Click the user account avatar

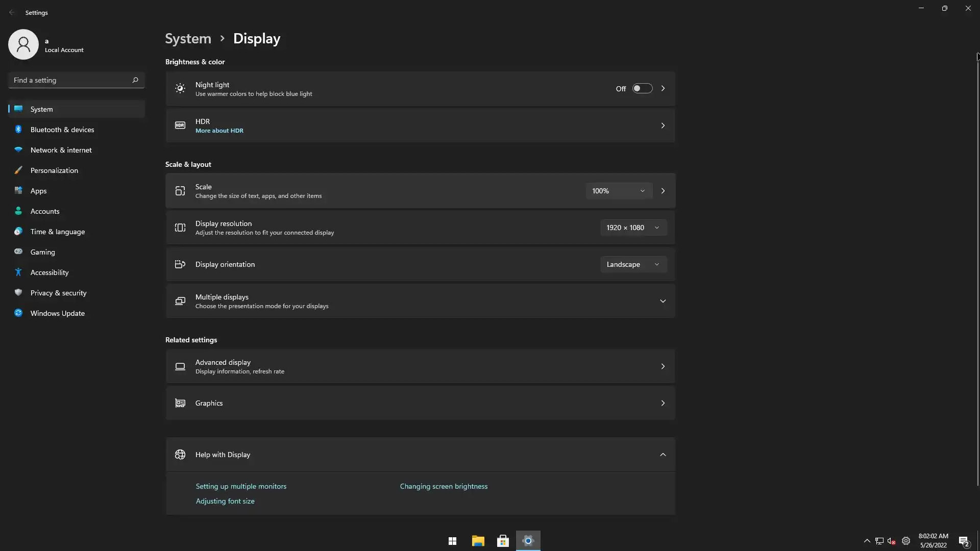tap(23, 44)
